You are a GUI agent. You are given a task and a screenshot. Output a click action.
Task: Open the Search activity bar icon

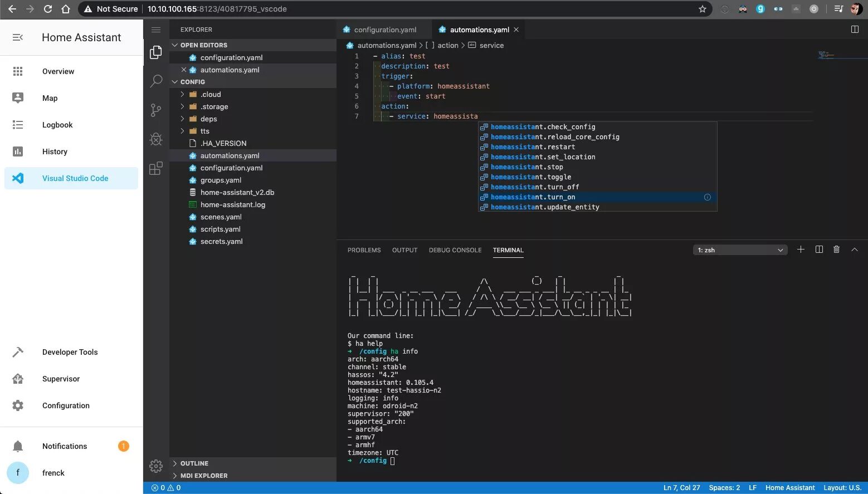[156, 81]
